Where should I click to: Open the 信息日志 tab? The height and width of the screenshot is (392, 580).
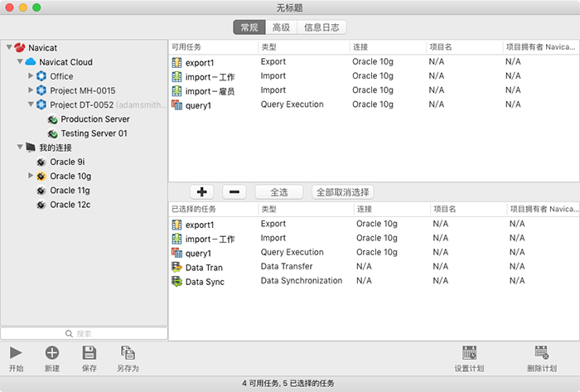coord(321,27)
